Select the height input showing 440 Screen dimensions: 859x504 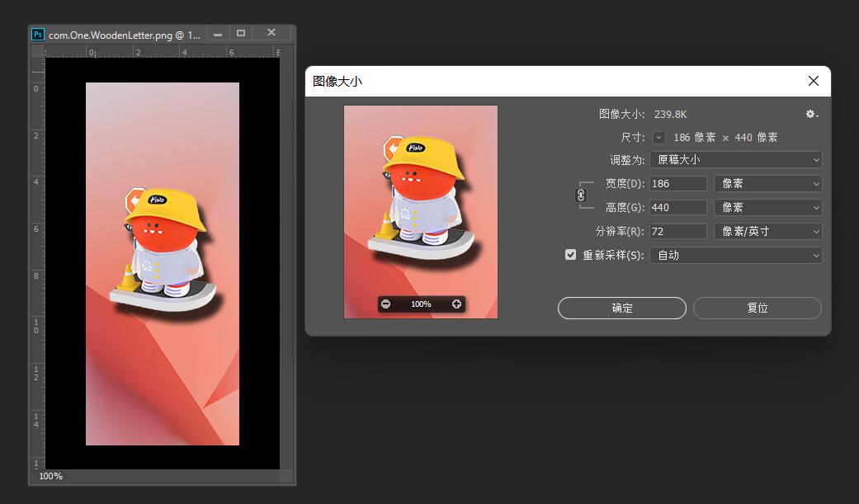(x=677, y=207)
